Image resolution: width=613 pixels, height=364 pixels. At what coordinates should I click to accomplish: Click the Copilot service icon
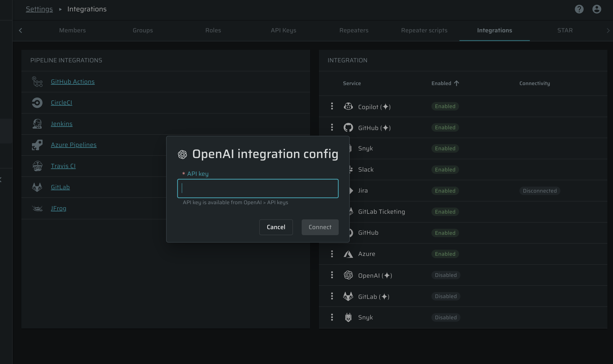click(348, 106)
